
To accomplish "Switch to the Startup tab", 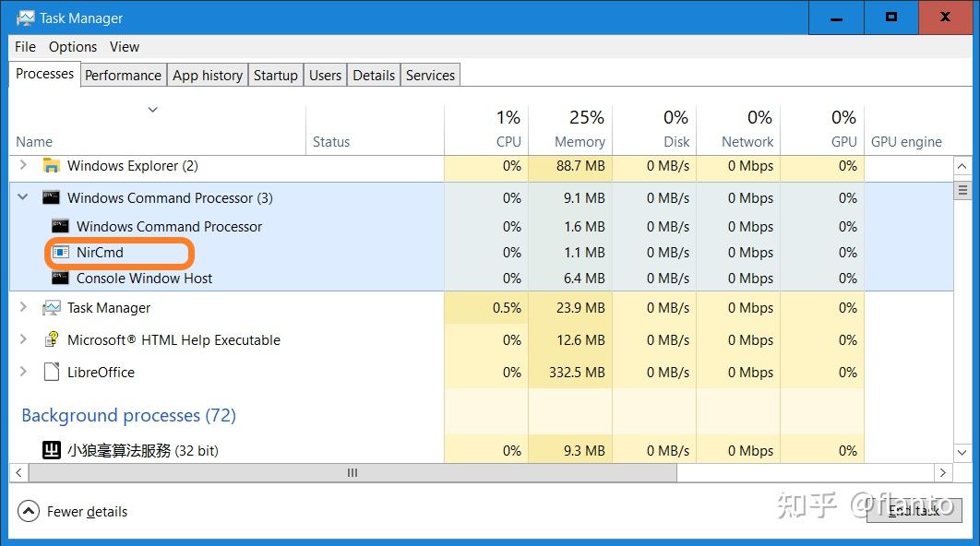I will (275, 75).
